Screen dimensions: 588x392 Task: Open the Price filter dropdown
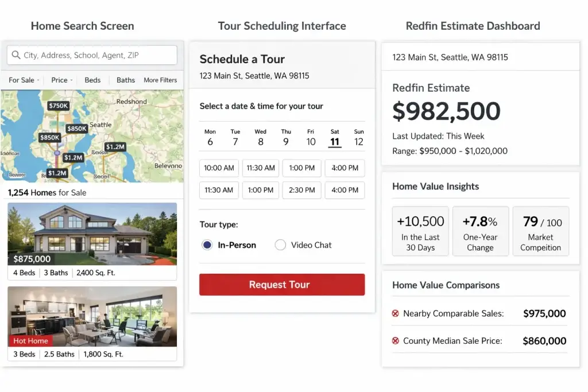coord(62,80)
